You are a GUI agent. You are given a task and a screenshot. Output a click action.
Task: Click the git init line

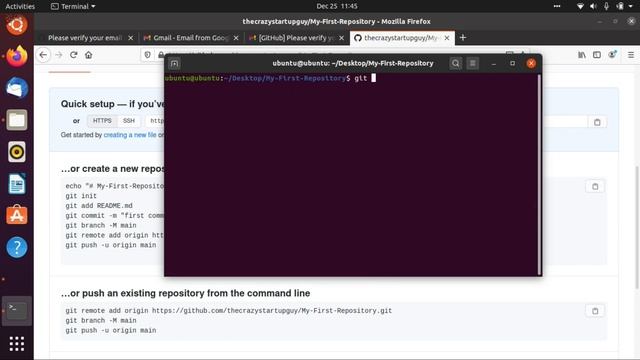(x=81, y=196)
